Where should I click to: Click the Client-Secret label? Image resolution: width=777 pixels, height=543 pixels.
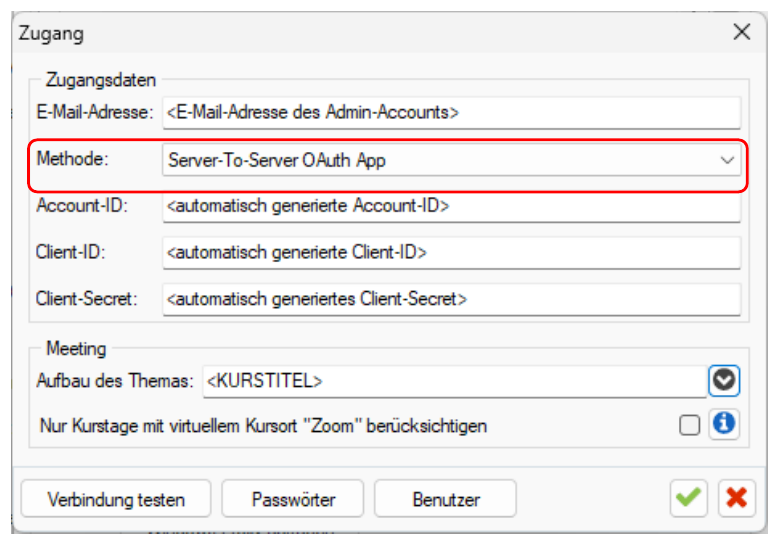point(86,299)
